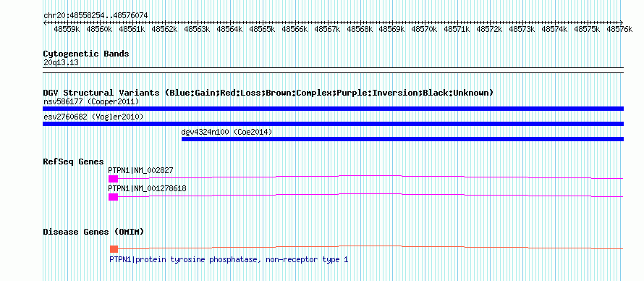This screenshot has height=281, width=644.
Task: Click the 48573k ruler tick label
Action: tap(522, 30)
